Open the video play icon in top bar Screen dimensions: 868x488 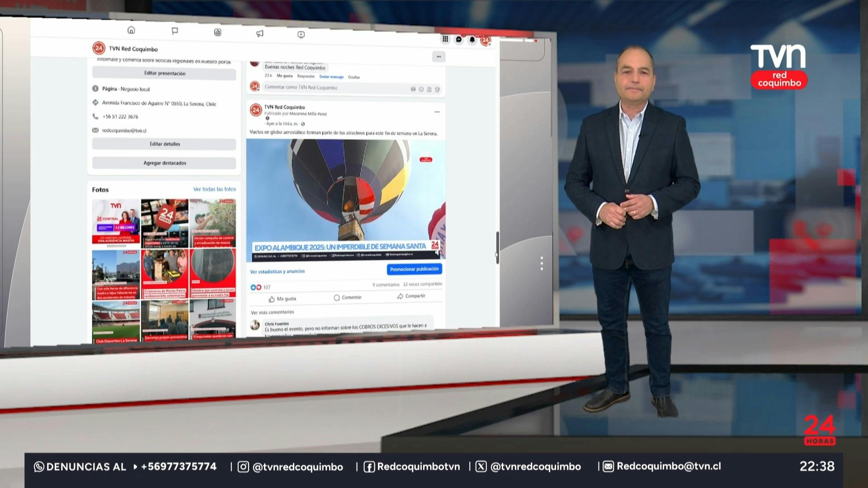coord(301,34)
